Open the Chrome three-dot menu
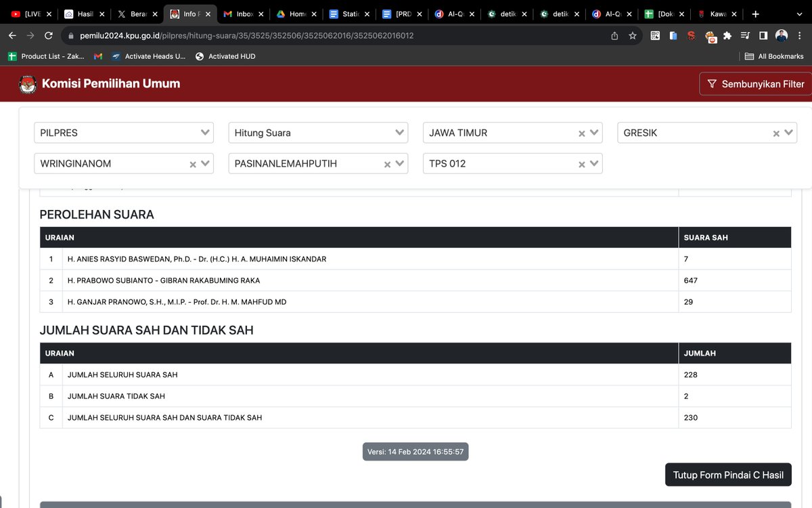 tap(800, 36)
